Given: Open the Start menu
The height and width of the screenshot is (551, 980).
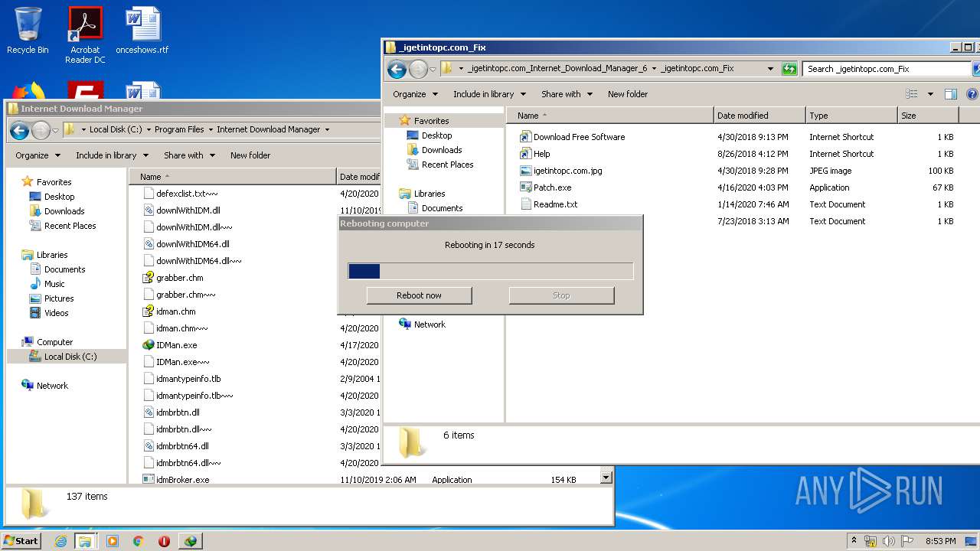Looking at the screenshot, I should 21,541.
